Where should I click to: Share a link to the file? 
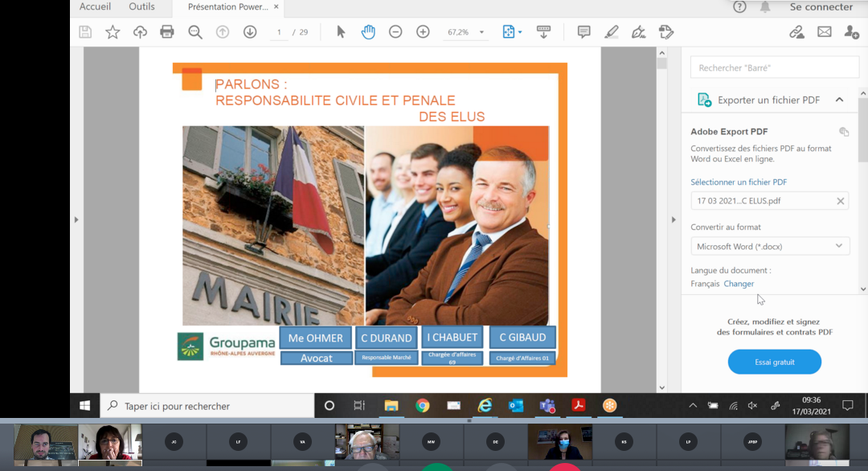(x=796, y=32)
